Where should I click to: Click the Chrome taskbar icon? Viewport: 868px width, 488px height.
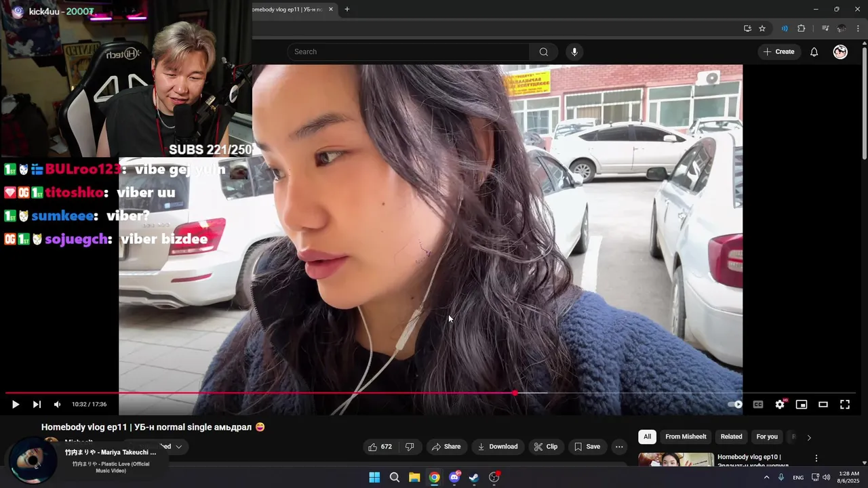coord(434,477)
